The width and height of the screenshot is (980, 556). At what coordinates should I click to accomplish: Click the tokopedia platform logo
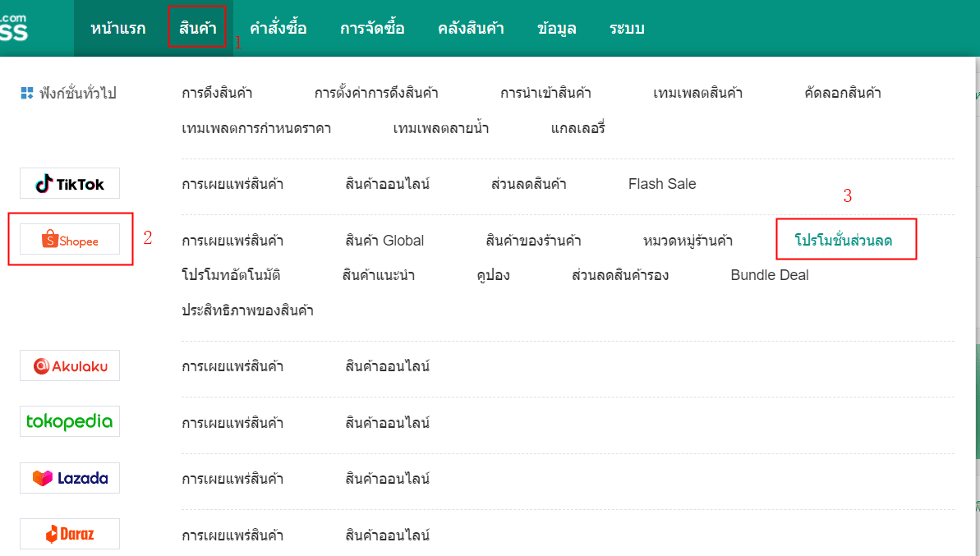pos(69,421)
